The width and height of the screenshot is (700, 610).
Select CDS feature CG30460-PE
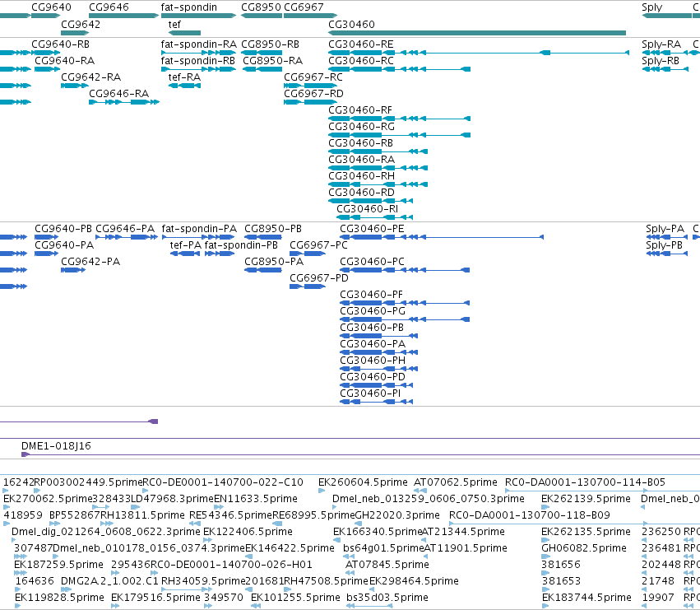click(372, 229)
